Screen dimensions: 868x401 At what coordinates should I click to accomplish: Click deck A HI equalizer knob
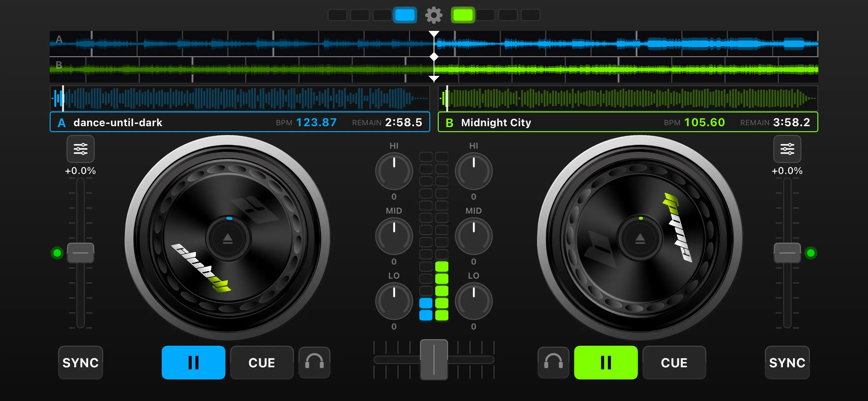[394, 171]
